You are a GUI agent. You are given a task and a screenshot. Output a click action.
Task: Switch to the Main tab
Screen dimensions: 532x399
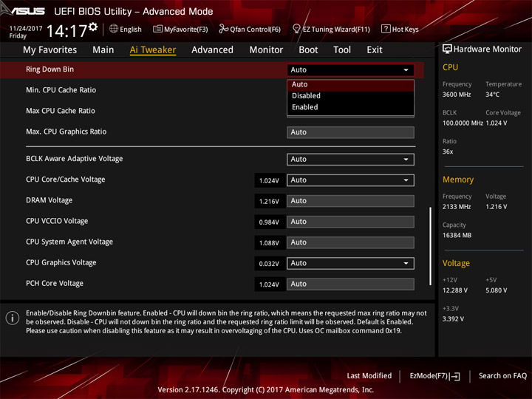coord(103,50)
